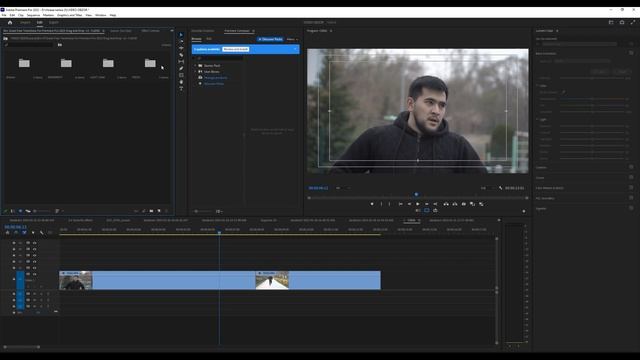
Task: Toggle Snap in the Timeline
Action: (16, 233)
